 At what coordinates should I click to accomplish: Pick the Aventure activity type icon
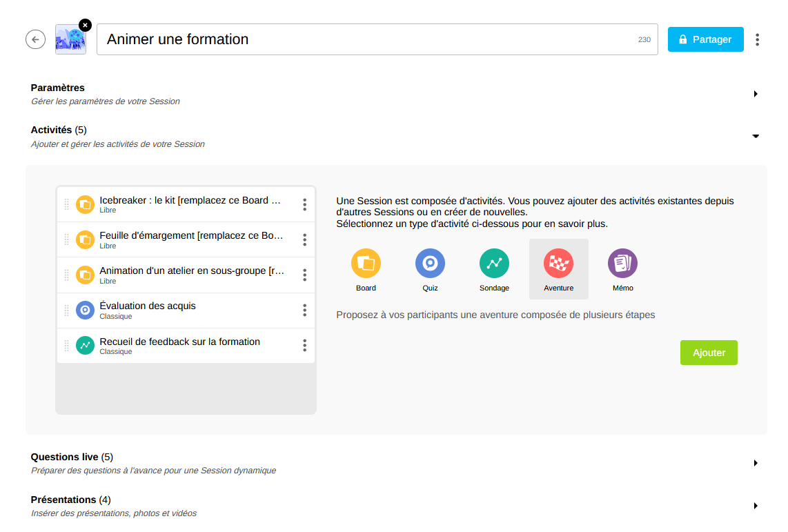tap(558, 263)
